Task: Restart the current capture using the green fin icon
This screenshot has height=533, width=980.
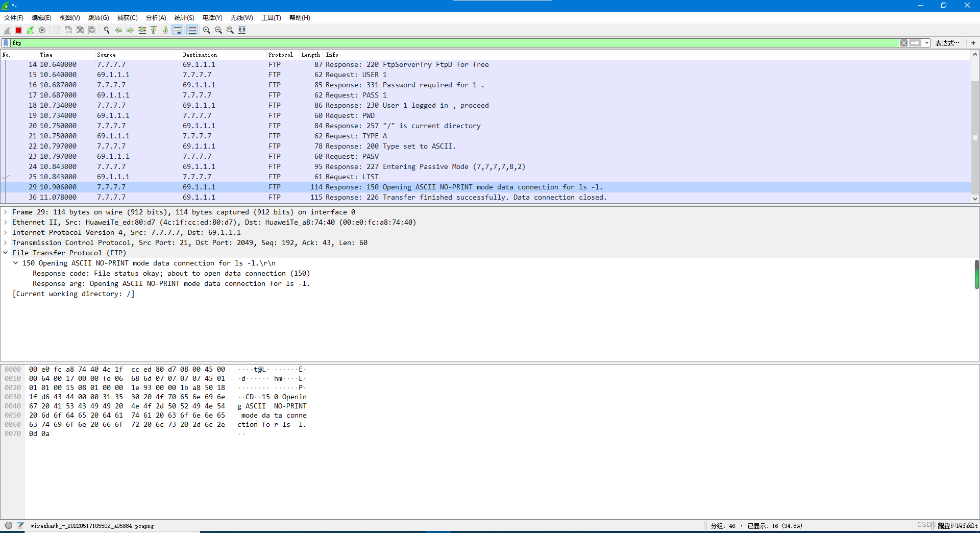Action: tap(30, 30)
